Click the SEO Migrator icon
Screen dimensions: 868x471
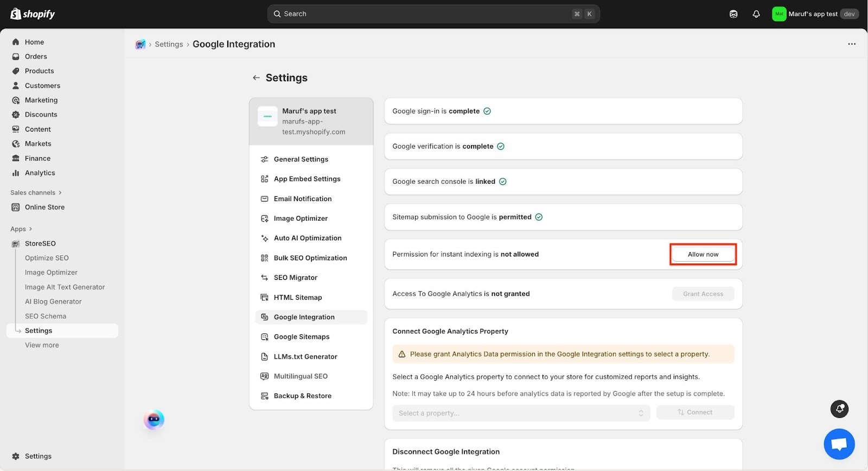(265, 278)
